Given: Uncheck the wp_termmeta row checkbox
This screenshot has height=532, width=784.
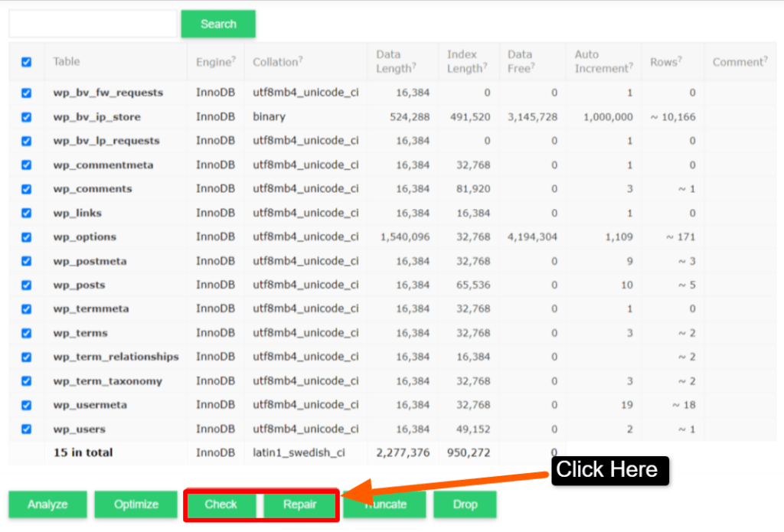Looking at the screenshot, I should (27, 309).
